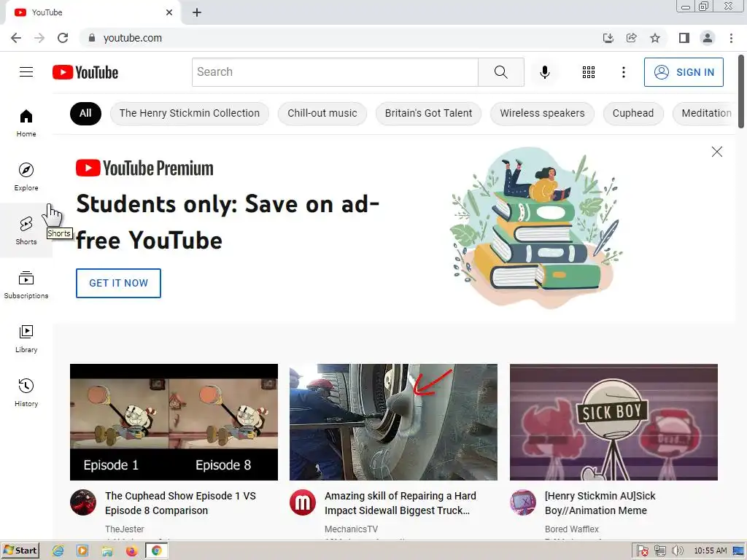The height and width of the screenshot is (560, 747).
Task: Click install app icon in address bar
Action: point(608,38)
